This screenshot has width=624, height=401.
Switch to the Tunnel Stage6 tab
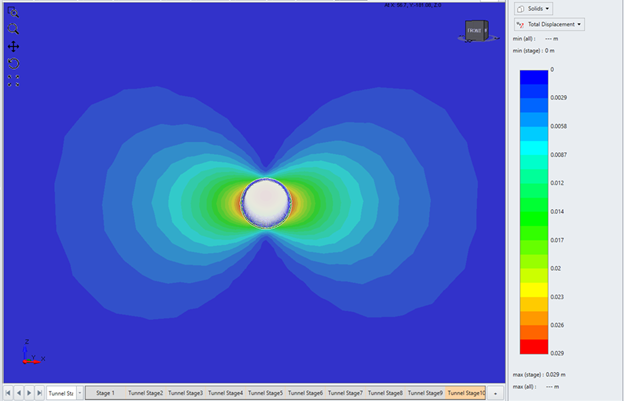[305, 393]
